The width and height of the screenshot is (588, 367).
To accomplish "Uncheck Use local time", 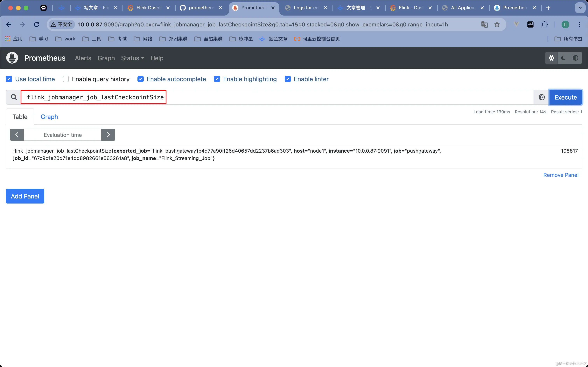I will click(x=9, y=79).
